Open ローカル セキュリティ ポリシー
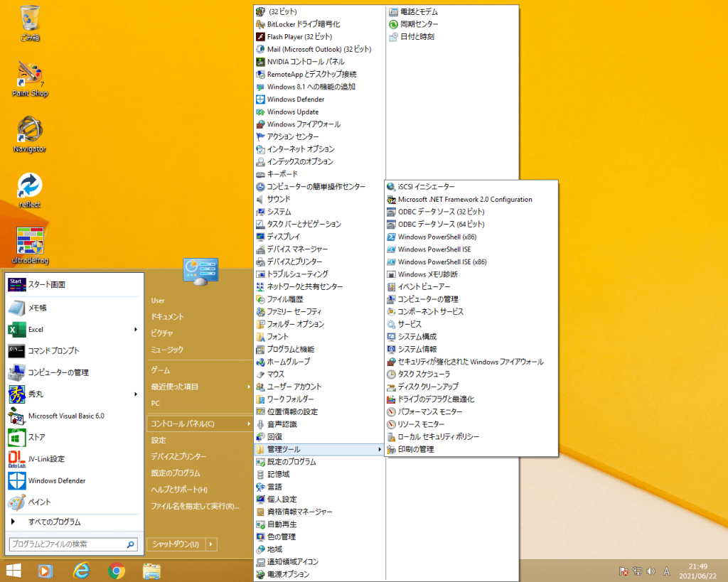728x582 pixels. [471, 437]
